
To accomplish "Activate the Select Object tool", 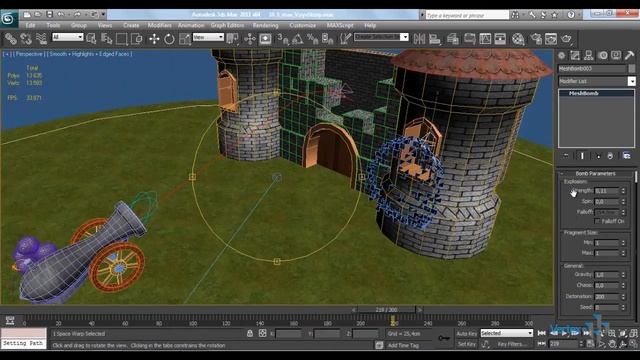I will coord(91,39).
